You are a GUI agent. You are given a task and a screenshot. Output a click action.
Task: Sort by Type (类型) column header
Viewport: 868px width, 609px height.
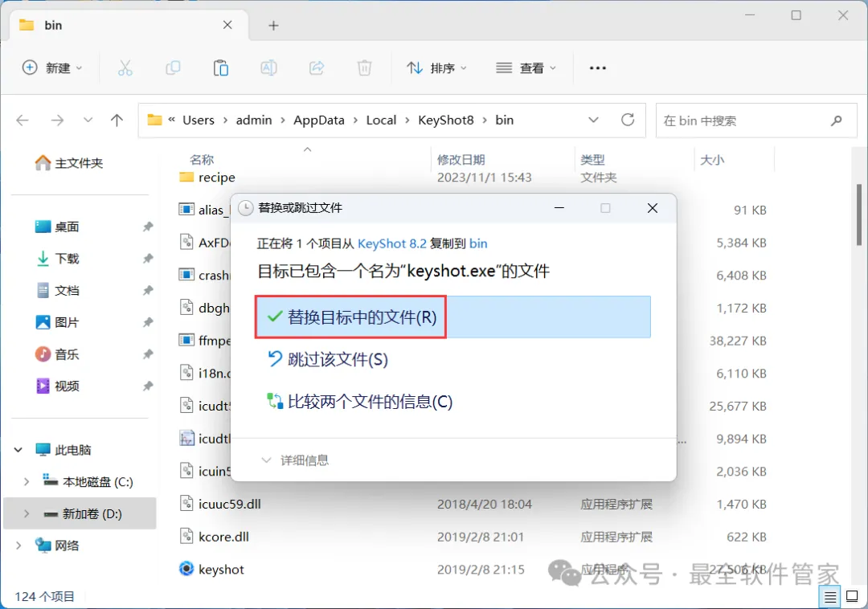coord(592,160)
